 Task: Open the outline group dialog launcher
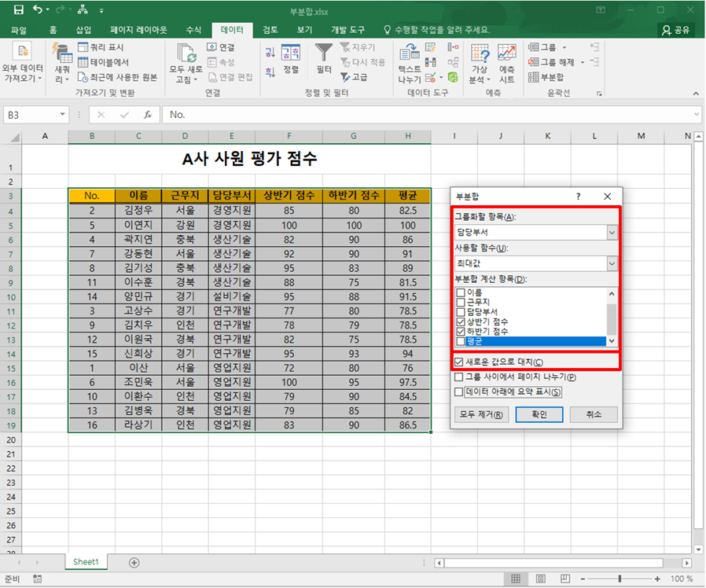[x=599, y=94]
